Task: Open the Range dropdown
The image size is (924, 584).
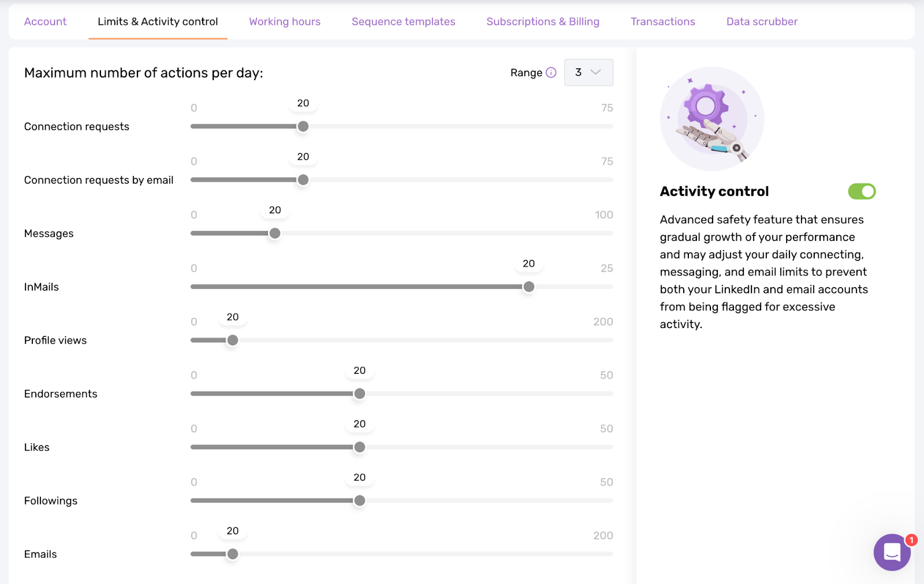Action: [588, 72]
